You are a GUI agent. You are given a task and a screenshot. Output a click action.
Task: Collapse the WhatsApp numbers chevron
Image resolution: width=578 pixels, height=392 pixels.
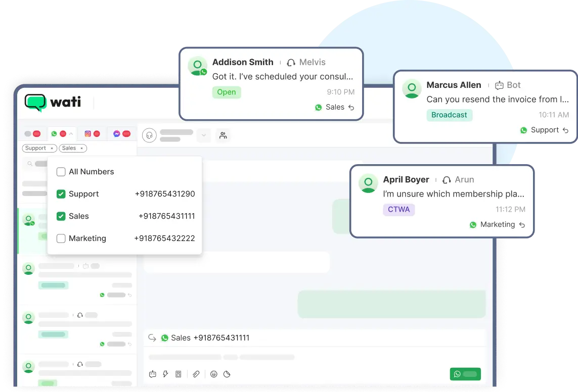(71, 133)
